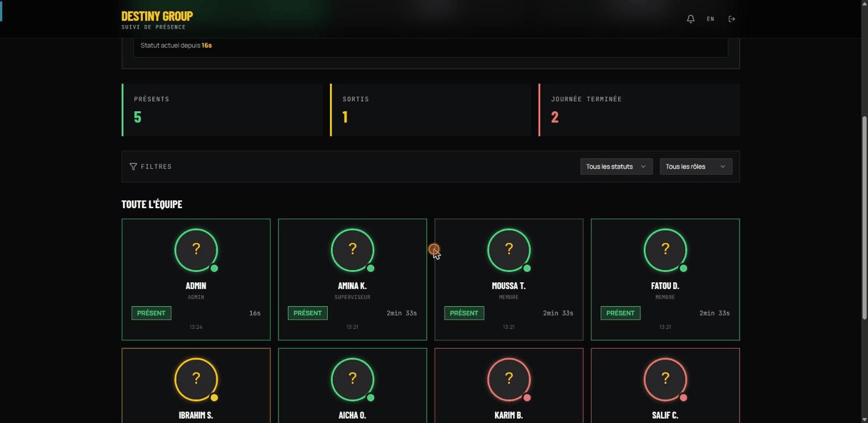Click Karim B.'s red avatar
This screenshot has width=868, height=423.
point(509,379)
